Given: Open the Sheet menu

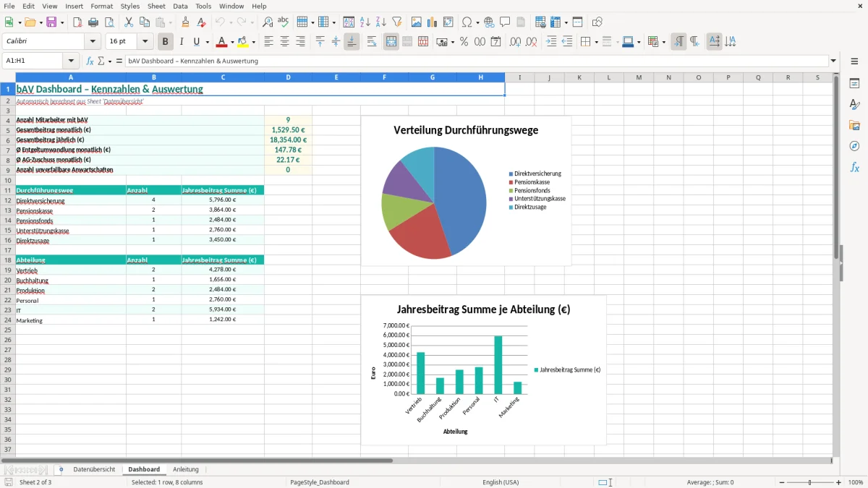Looking at the screenshot, I should click(x=156, y=6).
